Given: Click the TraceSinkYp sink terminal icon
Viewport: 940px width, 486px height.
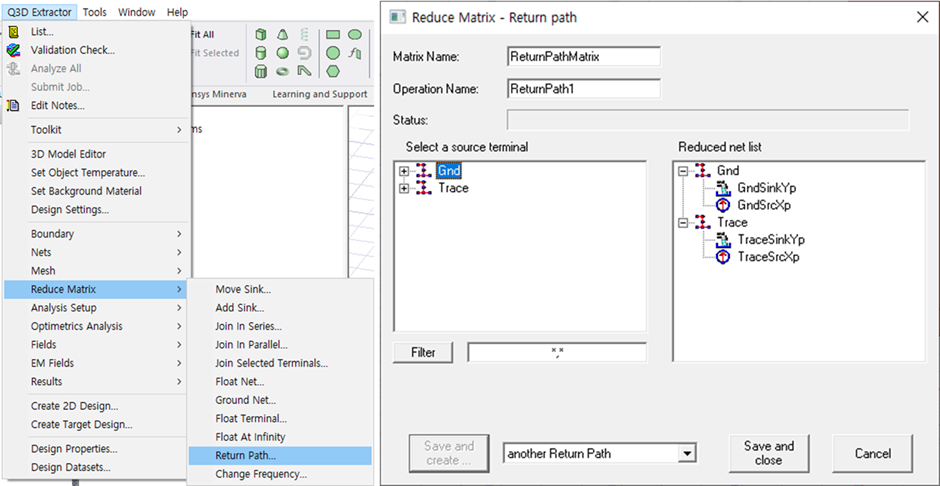Looking at the screenshot, I should tap(726, 240).
